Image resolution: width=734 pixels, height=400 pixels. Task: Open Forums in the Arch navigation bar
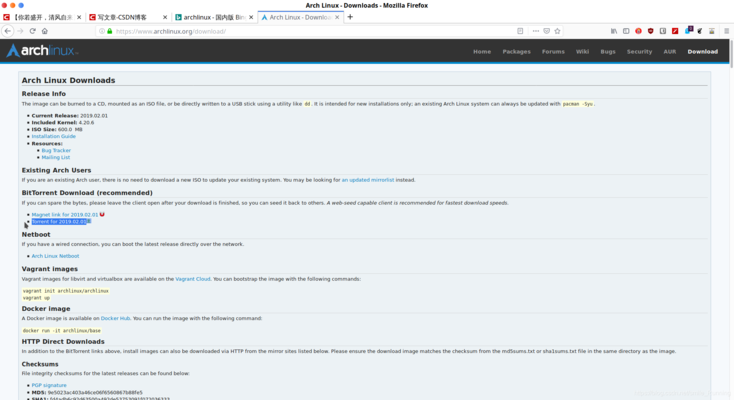(x=553, y=51)
